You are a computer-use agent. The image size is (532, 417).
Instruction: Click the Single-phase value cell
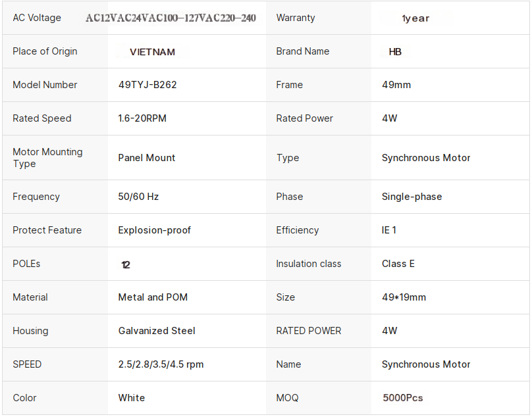412,197
